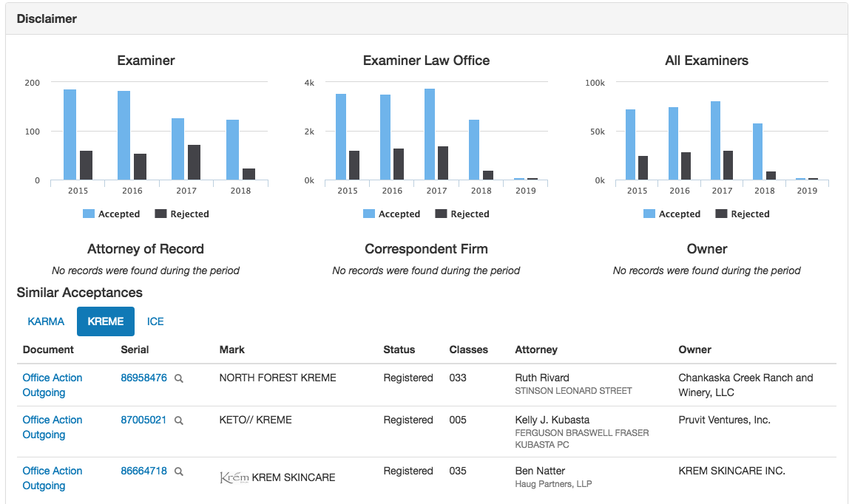Switch to the KARMA tab

tap(46, 321)
